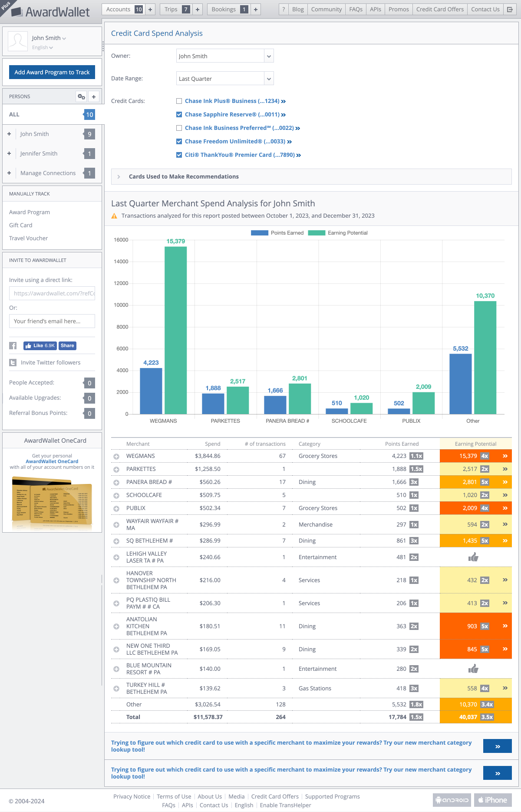
Task: Click the Facebook icon in invite panel
Action: point(13,346)
